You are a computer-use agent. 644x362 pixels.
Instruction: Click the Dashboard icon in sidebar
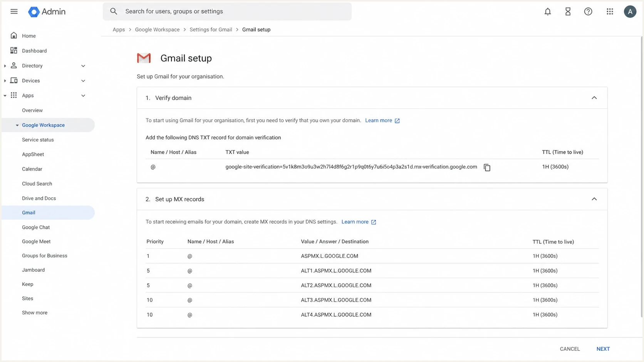click(14, 50)
